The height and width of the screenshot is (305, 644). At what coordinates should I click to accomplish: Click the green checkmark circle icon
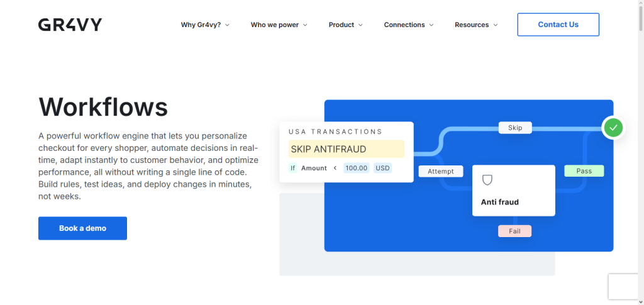[x=613, y=128]
